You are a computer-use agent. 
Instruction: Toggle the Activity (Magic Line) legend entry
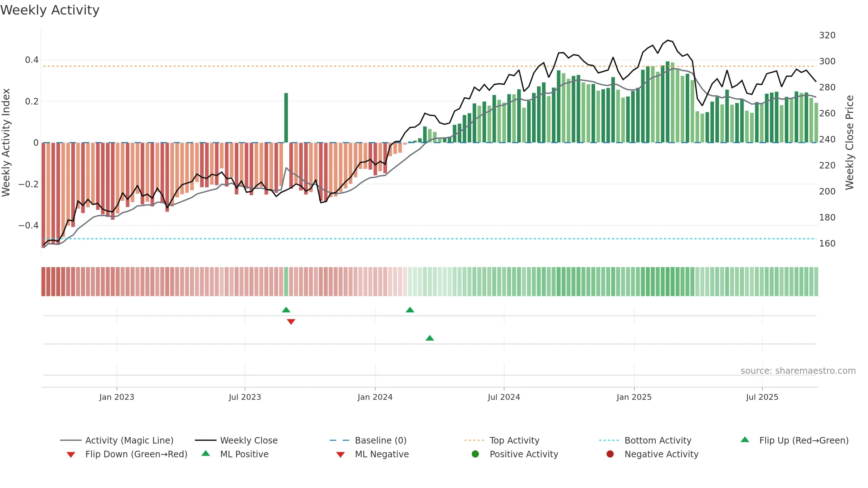point(117,440)
